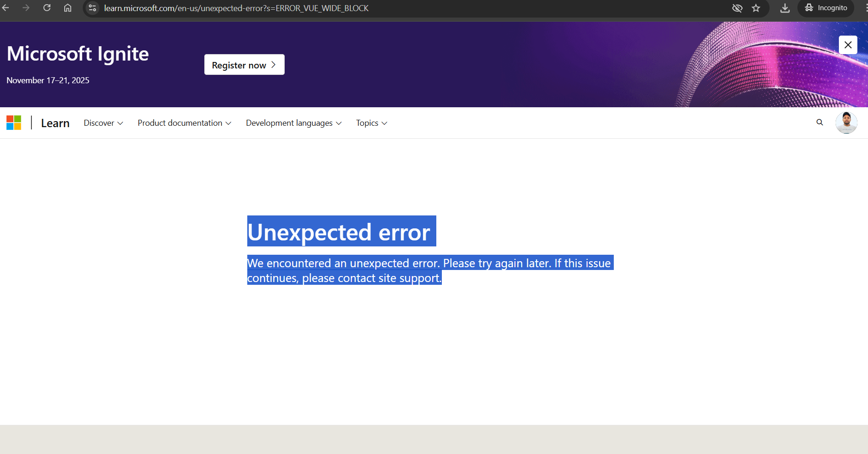Open the Learn home link
Viewport: 868px width, 454px height.
pyautogui.click(x=55, y=123)
